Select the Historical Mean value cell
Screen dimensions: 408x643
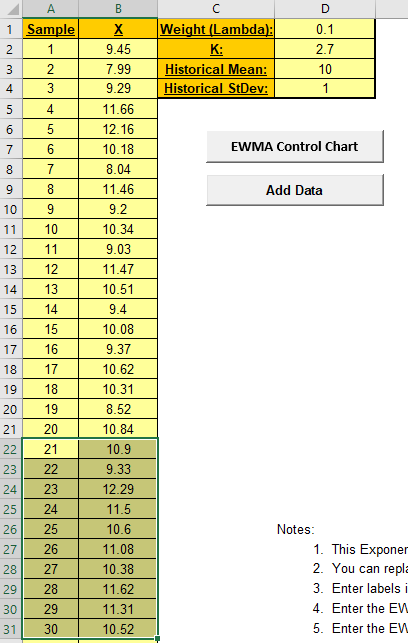(325, 69)
